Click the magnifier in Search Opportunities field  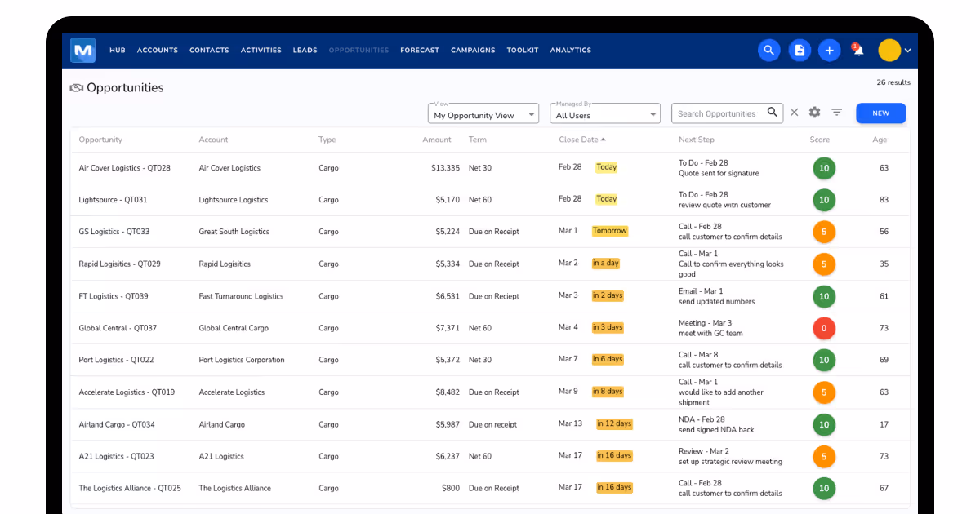(773, 113)
